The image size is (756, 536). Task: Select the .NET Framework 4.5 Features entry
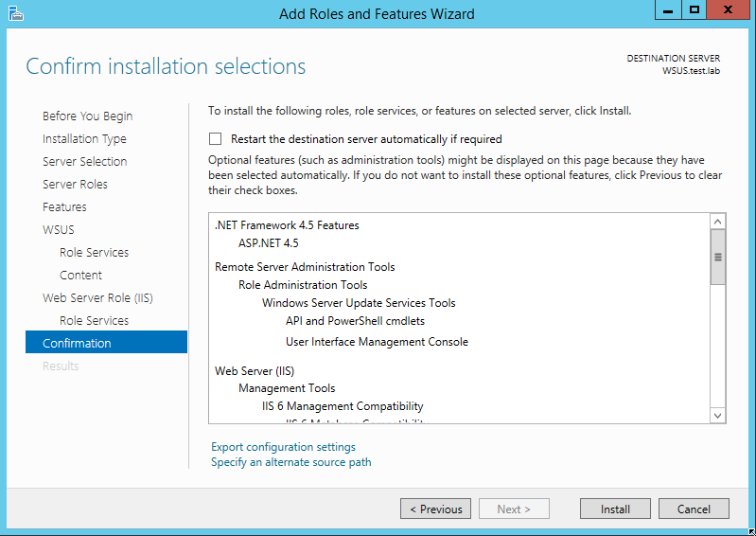[x=287, y=225]
